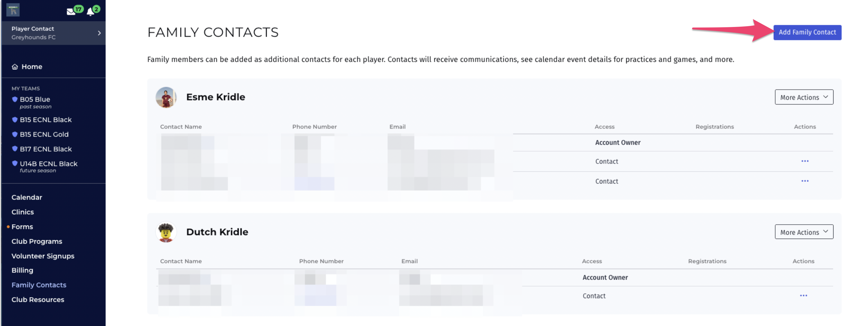
Task: Open three-dot actions for Dutch's Contact row
Action: [803, 296]
